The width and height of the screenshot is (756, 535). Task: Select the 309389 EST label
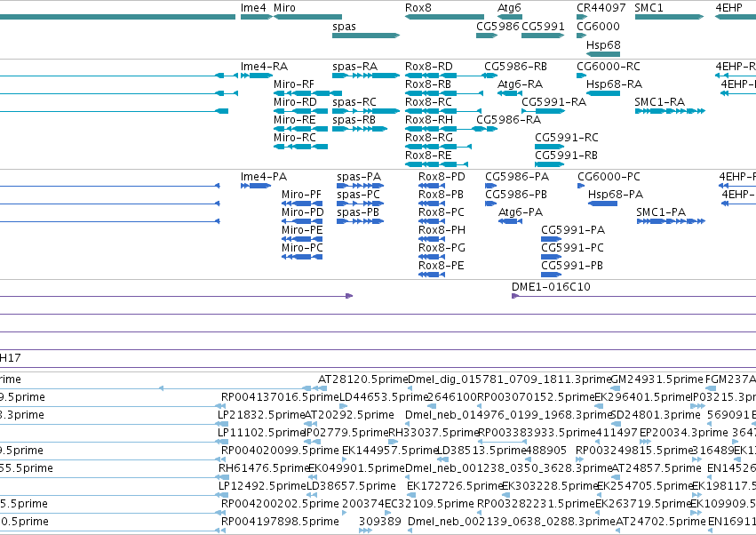380,522
